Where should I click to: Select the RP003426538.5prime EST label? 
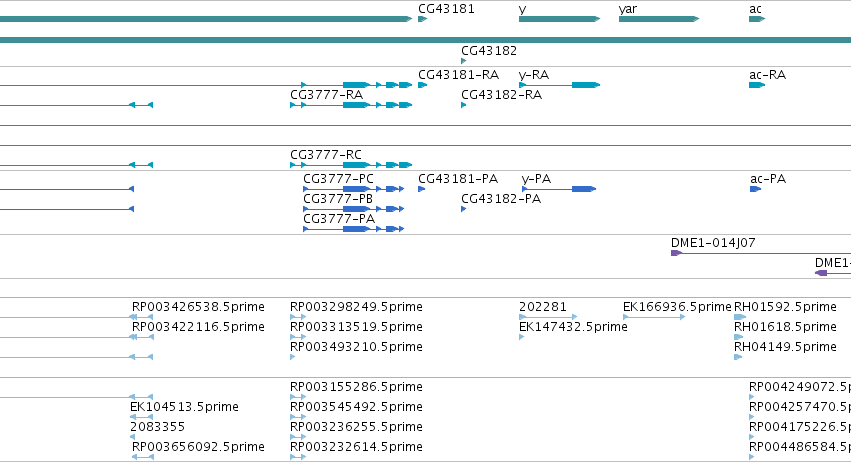tap(198, 307)
